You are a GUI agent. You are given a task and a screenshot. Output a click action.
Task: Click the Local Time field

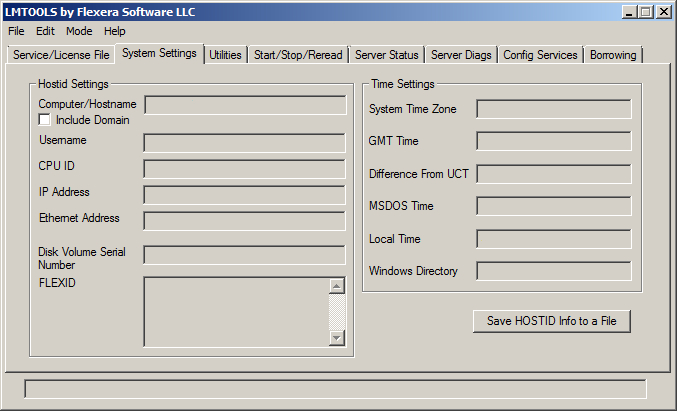click(554, 239)
